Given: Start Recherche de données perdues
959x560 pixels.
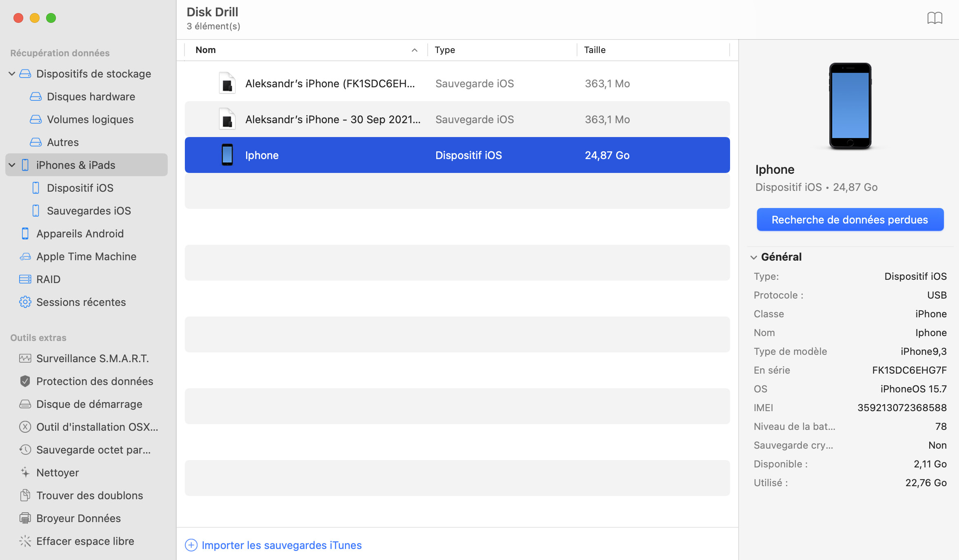Looking at the screenshot, I should click(850, 220).
